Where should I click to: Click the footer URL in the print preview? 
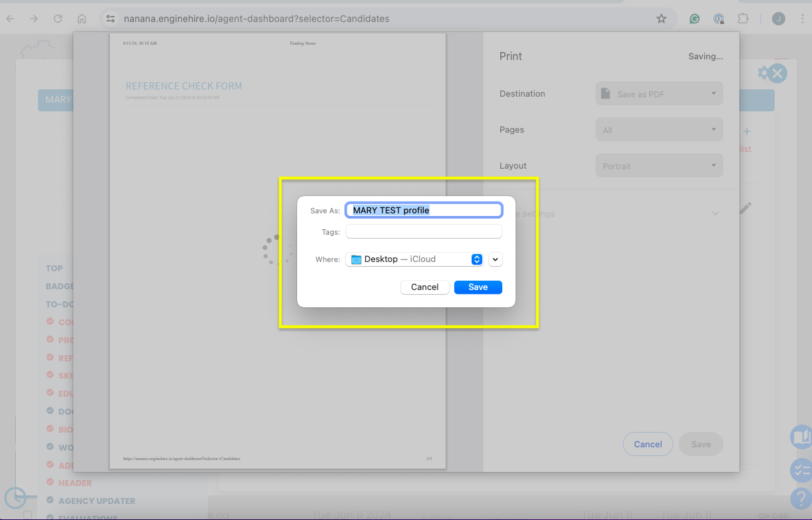(182, 459)
